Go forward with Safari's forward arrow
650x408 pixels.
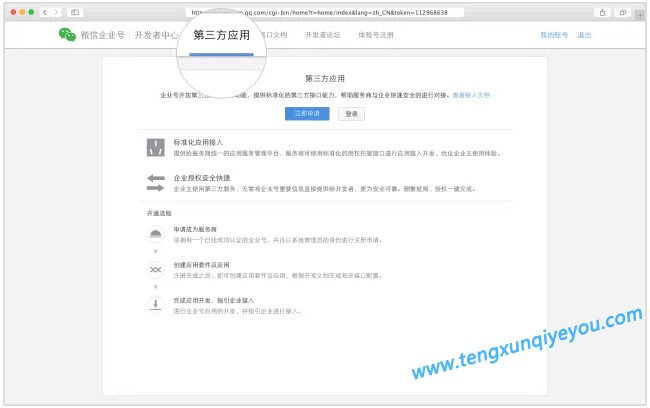point(56,12)
